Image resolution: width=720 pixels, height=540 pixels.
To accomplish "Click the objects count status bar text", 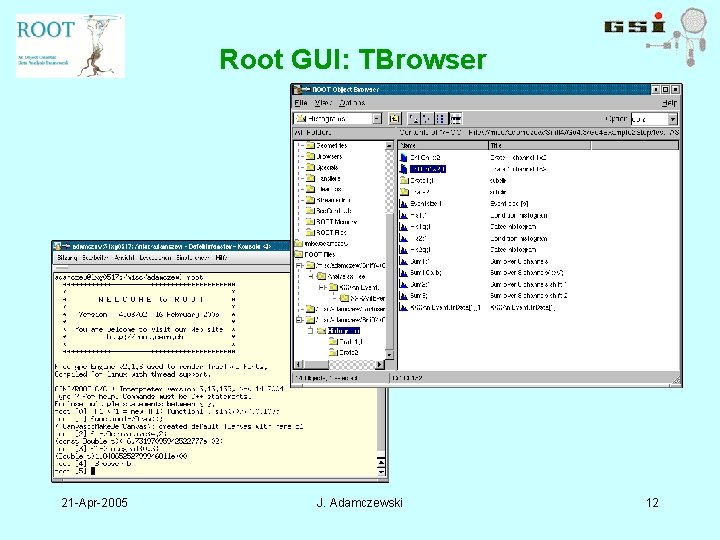I will pyautogui.click(x=326, y=378).
